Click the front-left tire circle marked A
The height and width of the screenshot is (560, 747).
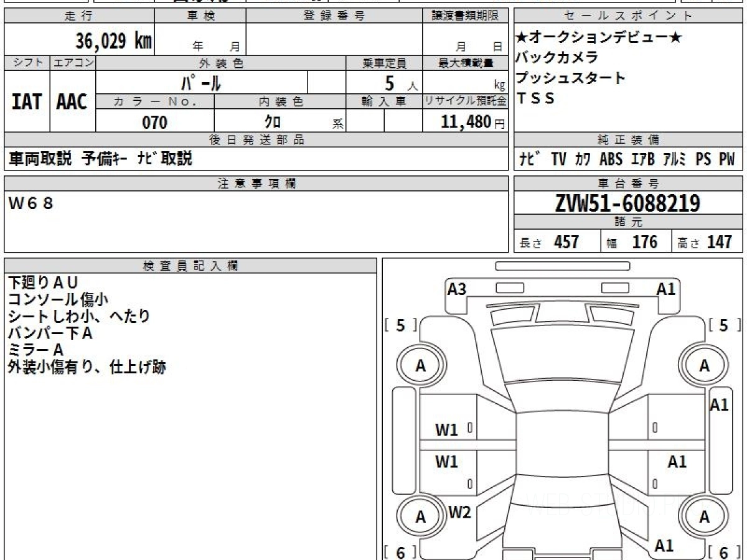click(x=420, y=366)
